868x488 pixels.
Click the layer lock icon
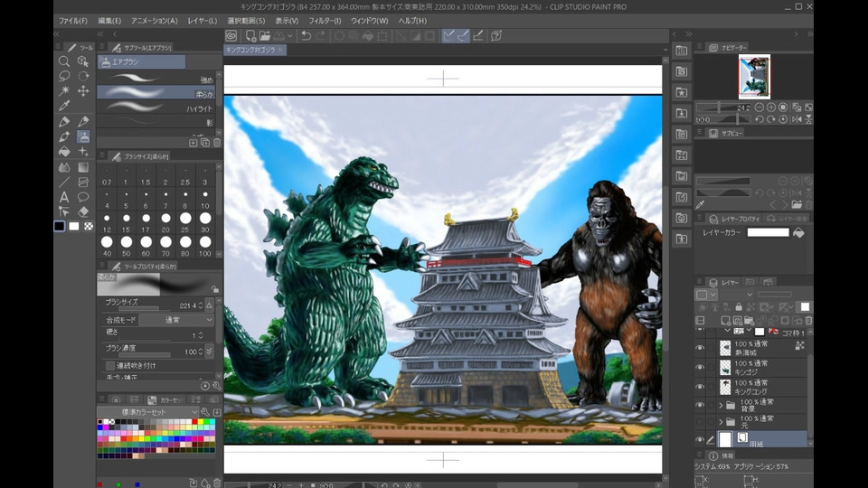[739, 307]
